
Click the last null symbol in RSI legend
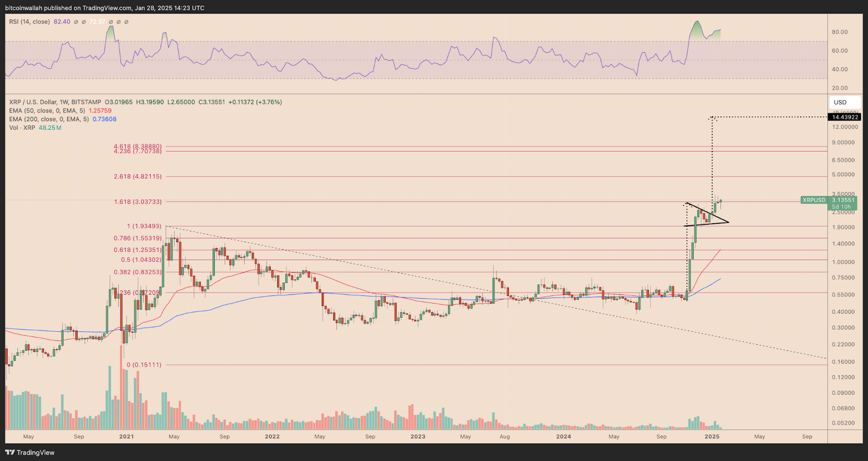[x=126, y=22]
